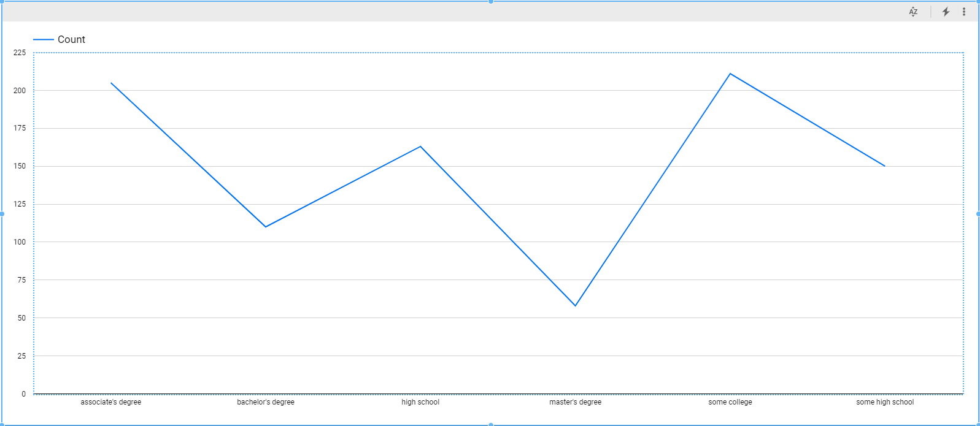Screen dimensions: 980x426
Task: Select the some high school axis label
Action: tap(884, 402)
